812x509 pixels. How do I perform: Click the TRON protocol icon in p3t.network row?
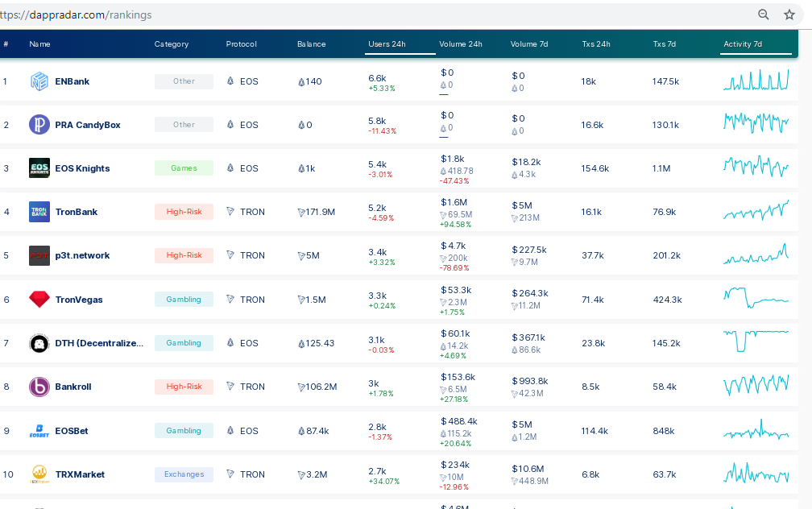coord(230,254)
